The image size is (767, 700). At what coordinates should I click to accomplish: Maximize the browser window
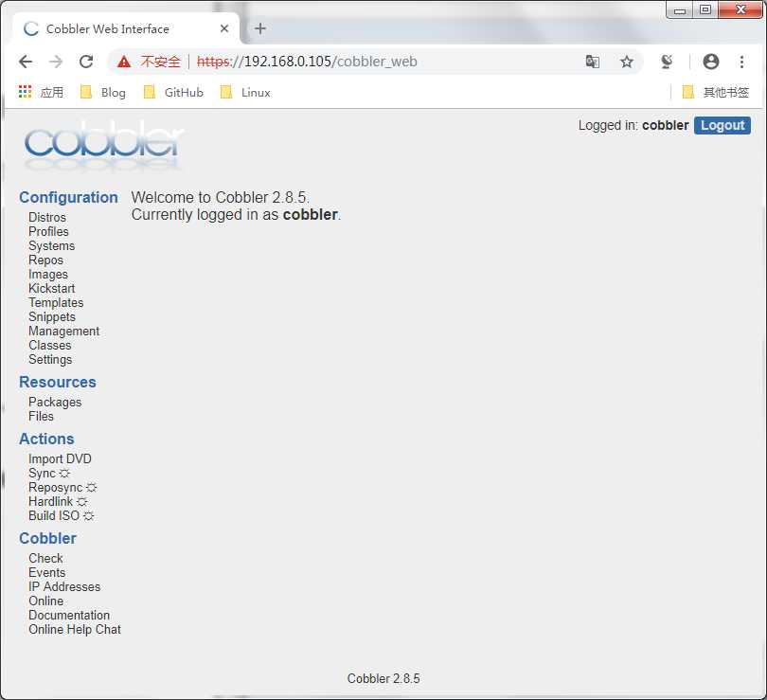705,9
